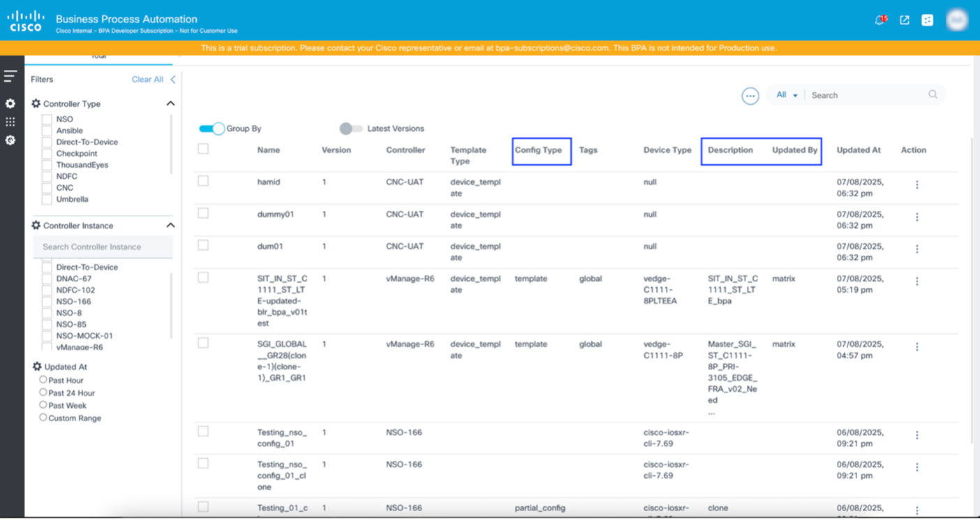Click the gear icon beside Controller Instance
The width and height of the screenshot is (980, 521).
36,226
